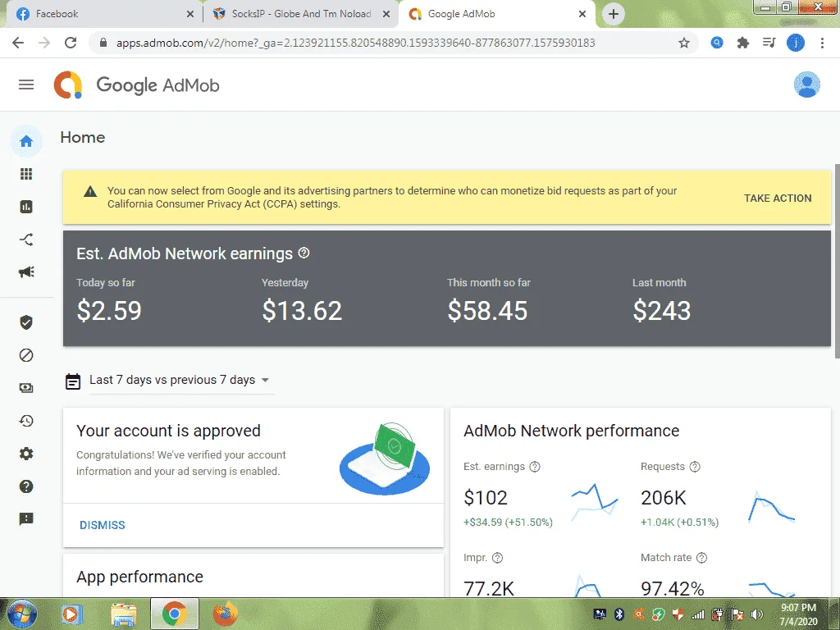Reload the current page

71,43
